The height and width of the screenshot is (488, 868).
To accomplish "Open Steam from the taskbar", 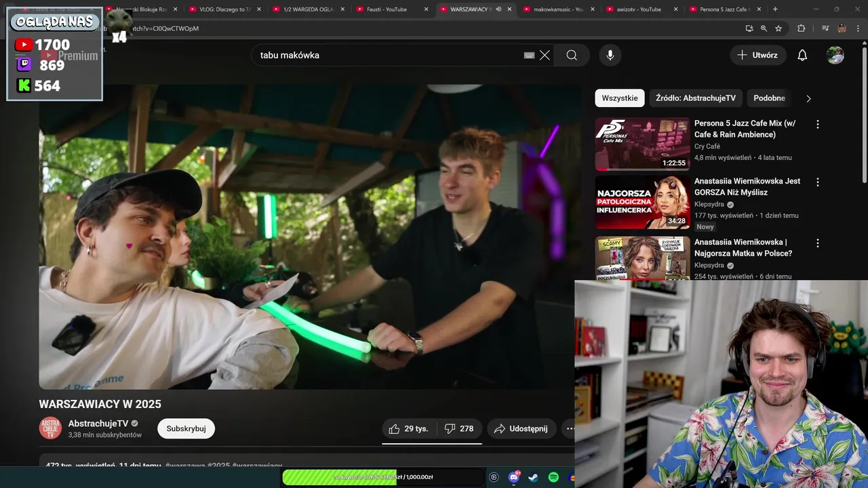I will (534, 477).
